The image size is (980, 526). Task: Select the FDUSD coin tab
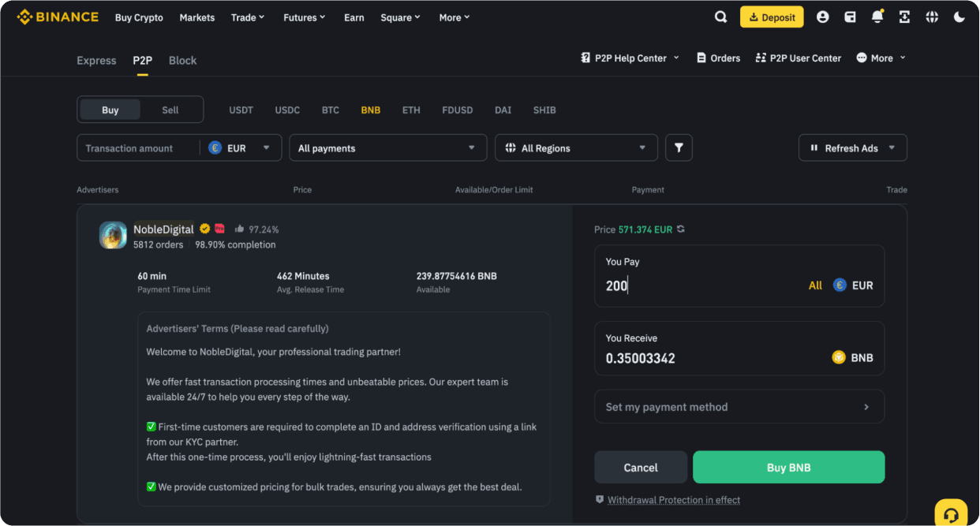pyautogui.click(x=458, y=110)
